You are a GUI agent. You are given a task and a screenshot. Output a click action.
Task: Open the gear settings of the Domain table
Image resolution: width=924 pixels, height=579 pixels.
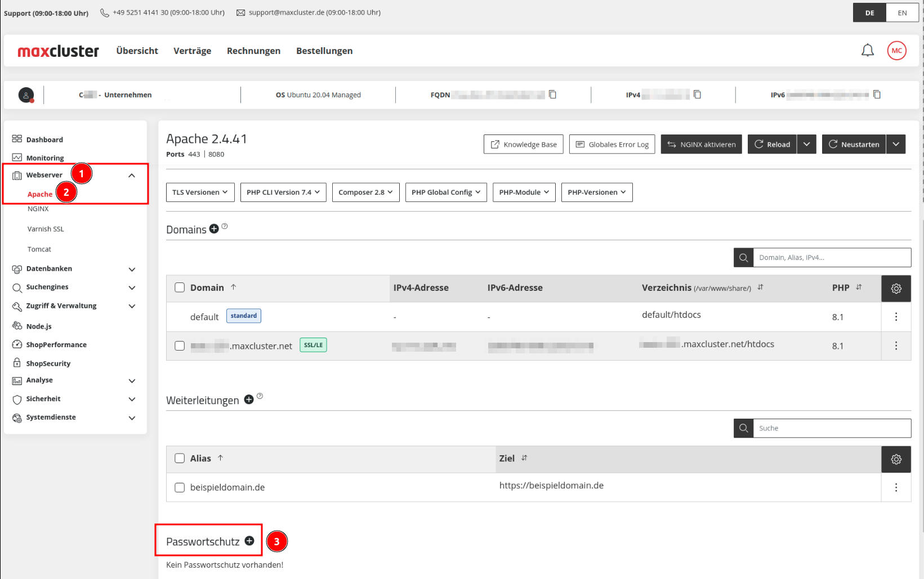[896, 288]
